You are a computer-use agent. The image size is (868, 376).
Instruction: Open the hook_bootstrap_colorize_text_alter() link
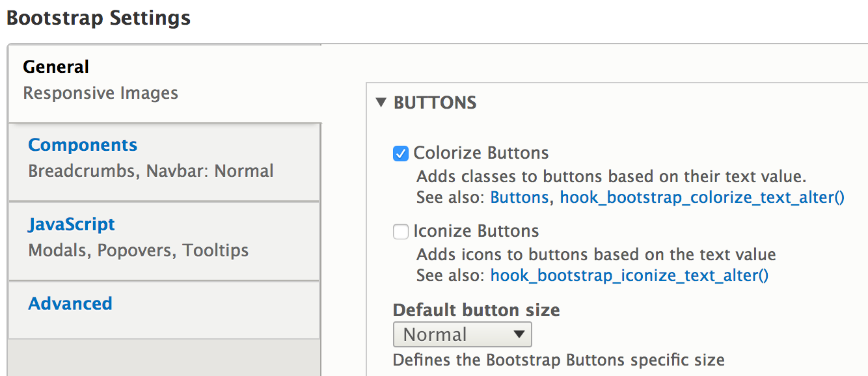point(702,197)
